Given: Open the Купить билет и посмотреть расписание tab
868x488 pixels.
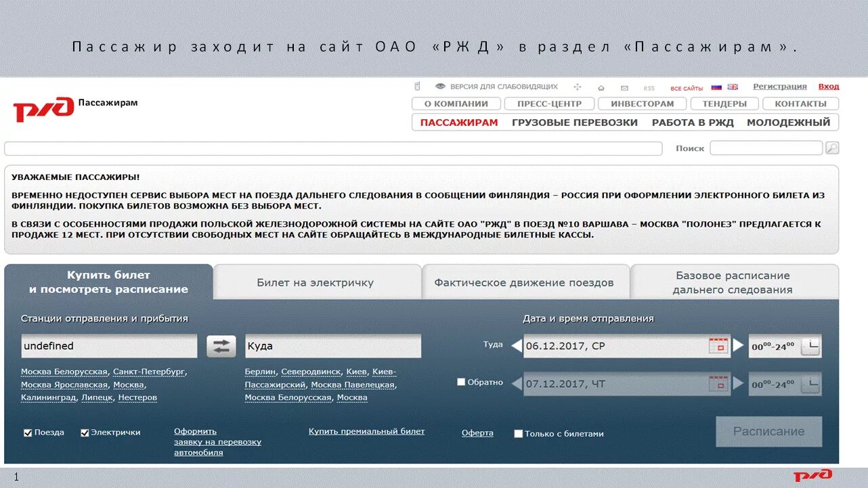Looking at the screenshot, I should tap(108, 282).
